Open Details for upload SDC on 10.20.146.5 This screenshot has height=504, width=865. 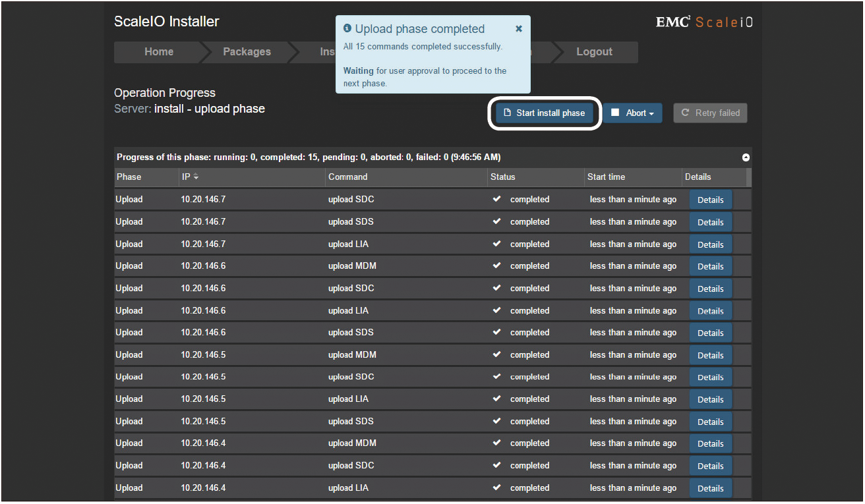point(711,377)
